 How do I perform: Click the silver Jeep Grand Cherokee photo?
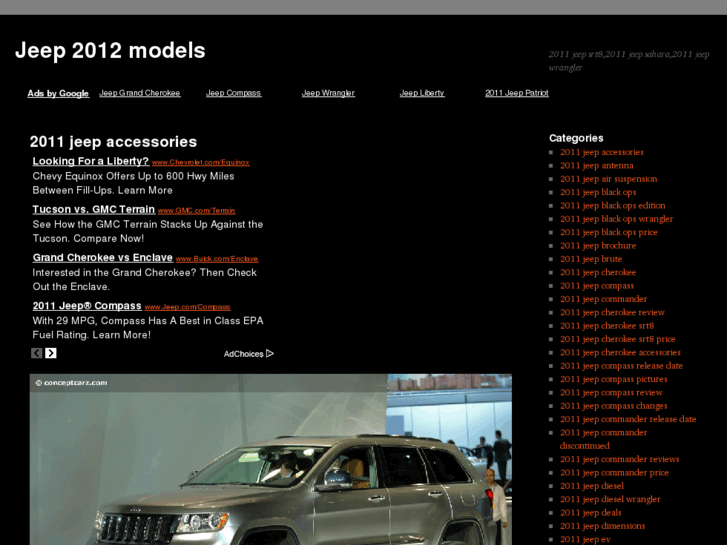point(270,460)
